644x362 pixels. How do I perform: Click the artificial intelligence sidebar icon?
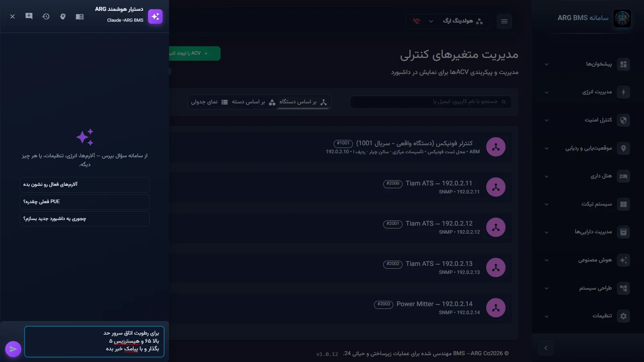pos(623,260)
